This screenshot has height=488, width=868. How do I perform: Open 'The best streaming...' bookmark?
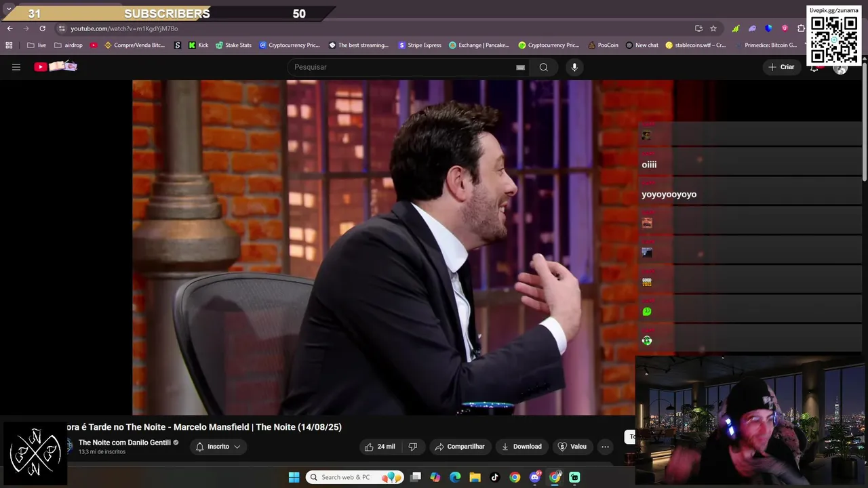click(x=359, y=45)
